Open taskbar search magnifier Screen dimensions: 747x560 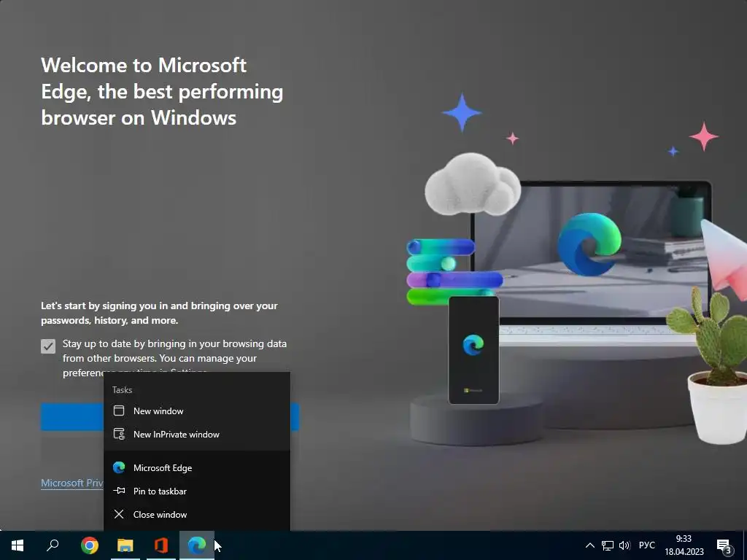tap(53, 545)
